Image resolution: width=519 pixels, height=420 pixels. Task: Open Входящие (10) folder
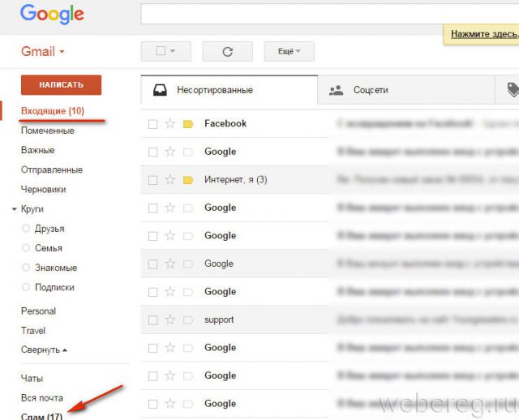coord(53,111)
